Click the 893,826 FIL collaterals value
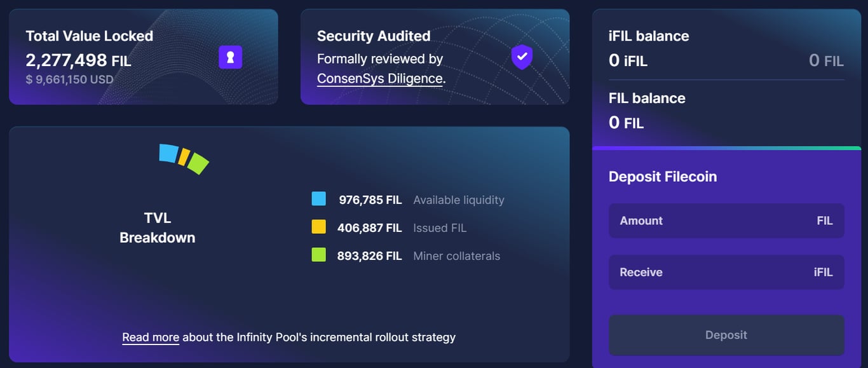The height and width of the screenshot is (368, 868). tap(369, 256)
